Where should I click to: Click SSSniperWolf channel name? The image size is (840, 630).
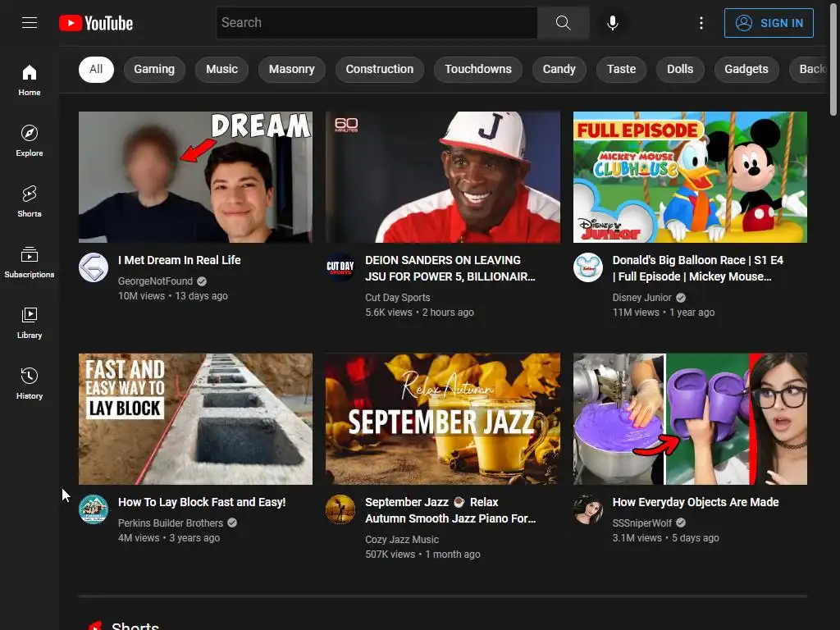tap(641, 523)
